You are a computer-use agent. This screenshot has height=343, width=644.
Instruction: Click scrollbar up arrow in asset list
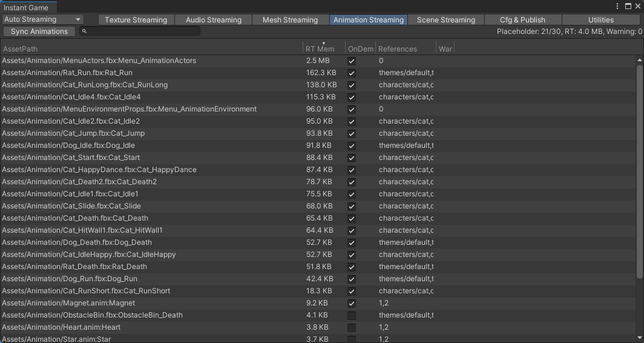tap(640, 60)
